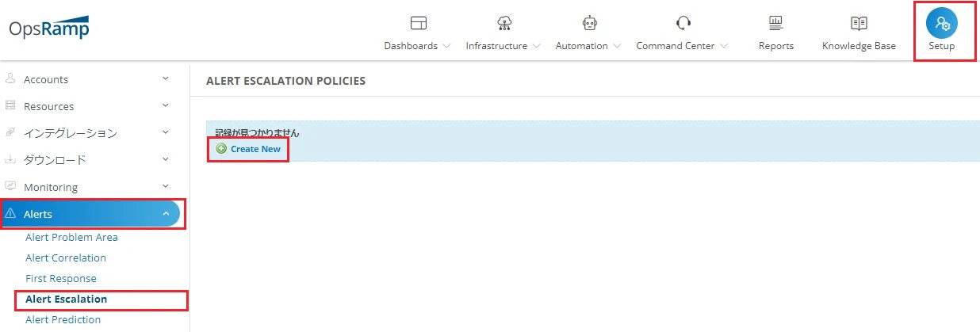
Task: Open Alert Correlation in sidebar
Action: point(66,258)
